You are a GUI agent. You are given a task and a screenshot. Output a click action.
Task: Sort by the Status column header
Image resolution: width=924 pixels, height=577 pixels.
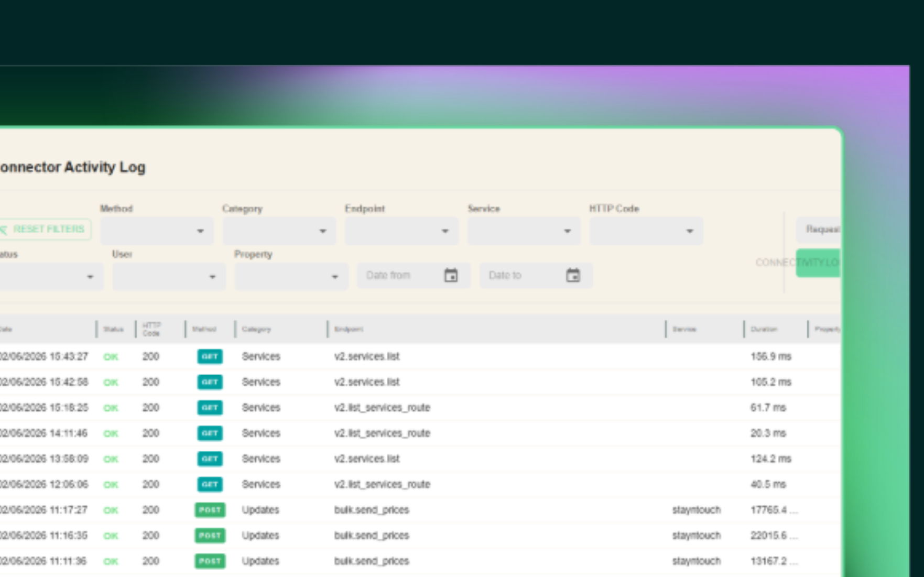[113, 329]
